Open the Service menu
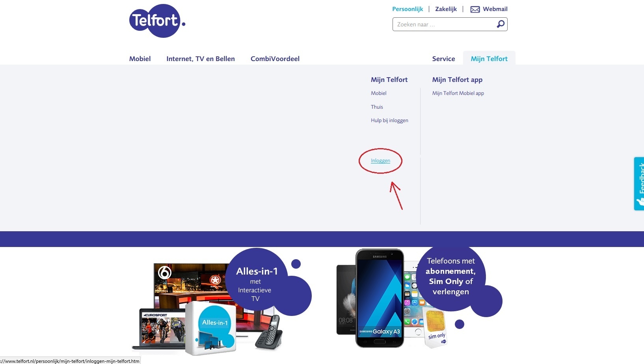The image size is (644, 364). click(443, 59)
